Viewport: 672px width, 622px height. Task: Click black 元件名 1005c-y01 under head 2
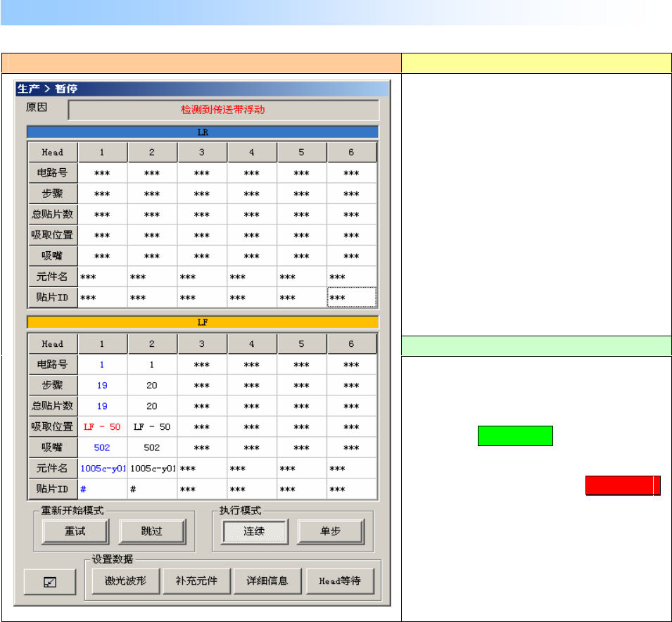pyautogui.click(x=153, y=468)
